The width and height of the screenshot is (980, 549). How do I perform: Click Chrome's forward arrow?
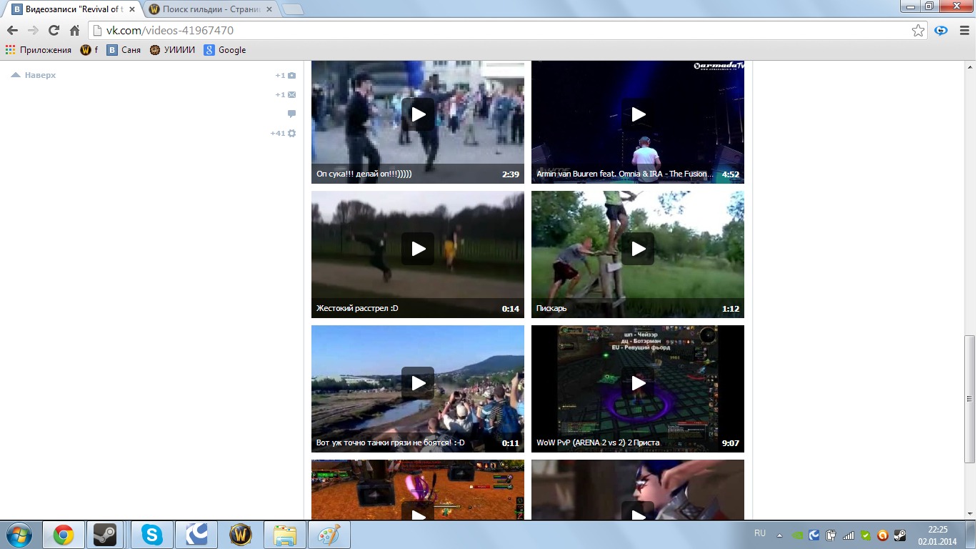(33, 31)
